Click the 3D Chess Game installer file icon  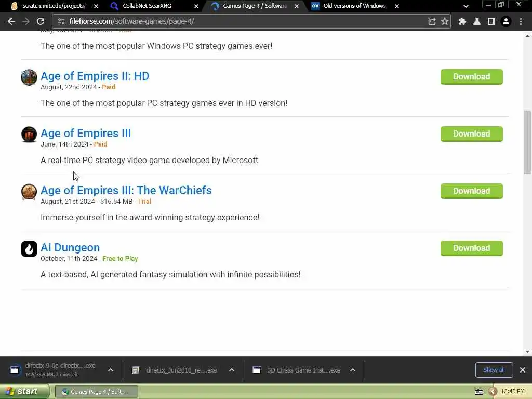[x=257, y=370]
